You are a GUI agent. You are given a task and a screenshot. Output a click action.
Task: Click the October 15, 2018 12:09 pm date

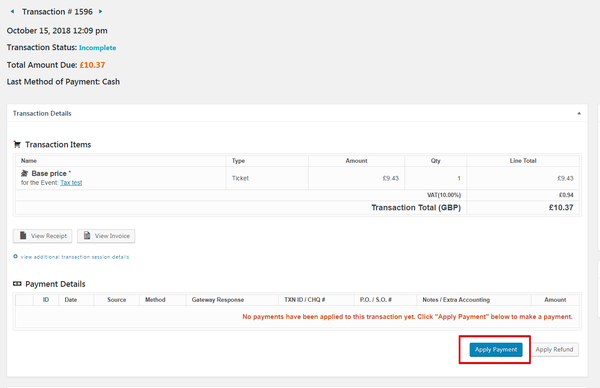pos(57,31)
